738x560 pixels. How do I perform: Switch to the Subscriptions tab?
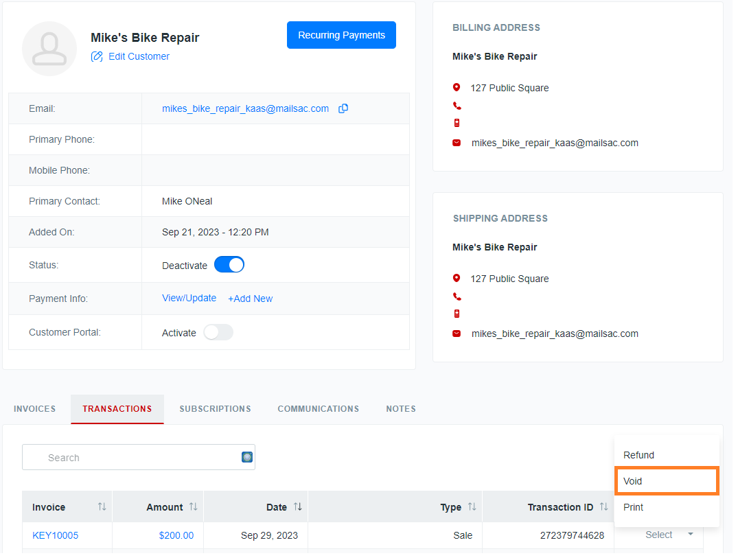click(x=215, y=410)
